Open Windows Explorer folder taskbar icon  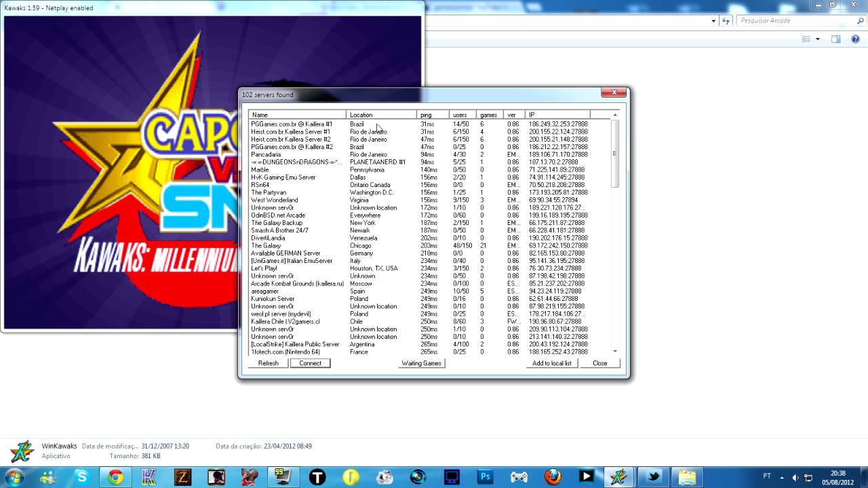coord(687,477)
